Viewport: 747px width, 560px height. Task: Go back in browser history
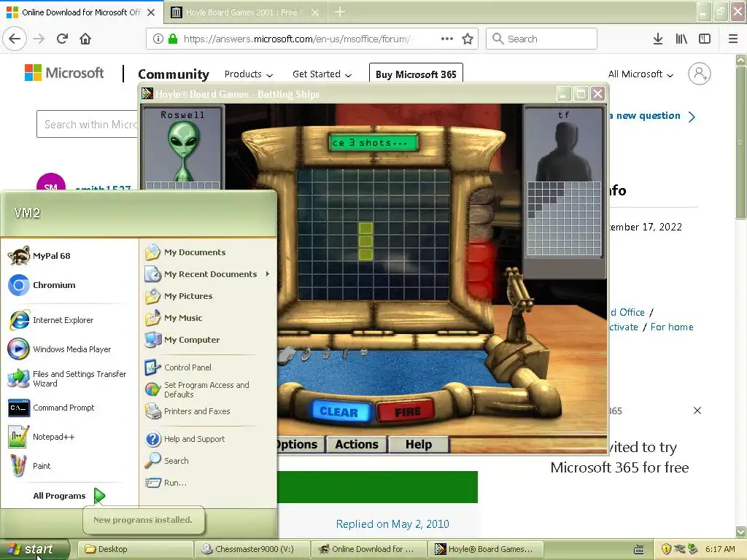(15, 39)
